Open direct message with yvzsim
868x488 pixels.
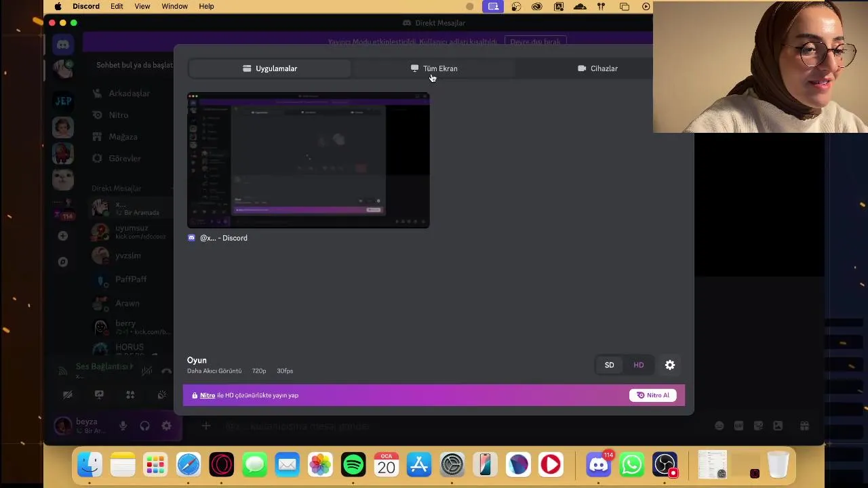coord(129,256)
